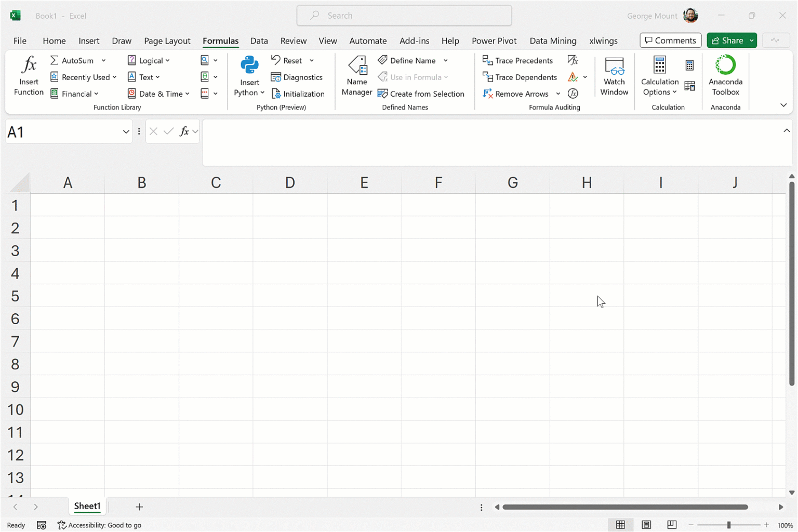The image size is (798, 532).
Task: Click the Insert Python icon
Action: (249, 66)
